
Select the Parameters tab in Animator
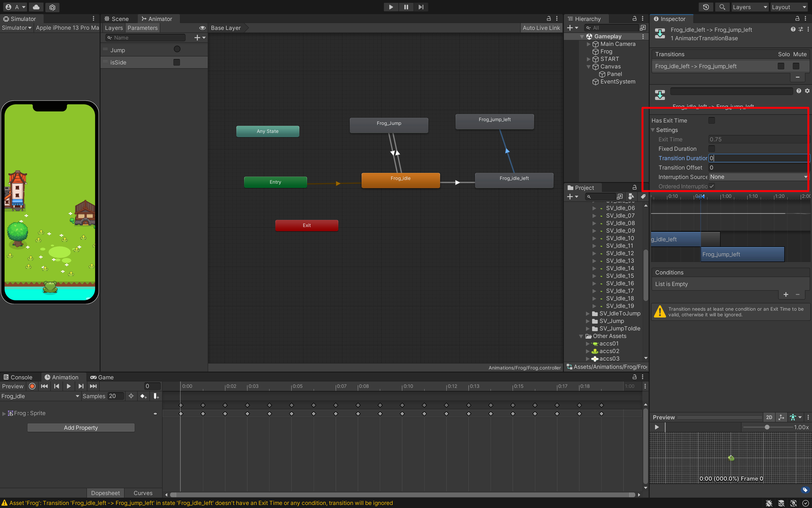pyautogui.click(x=143, y=28)
